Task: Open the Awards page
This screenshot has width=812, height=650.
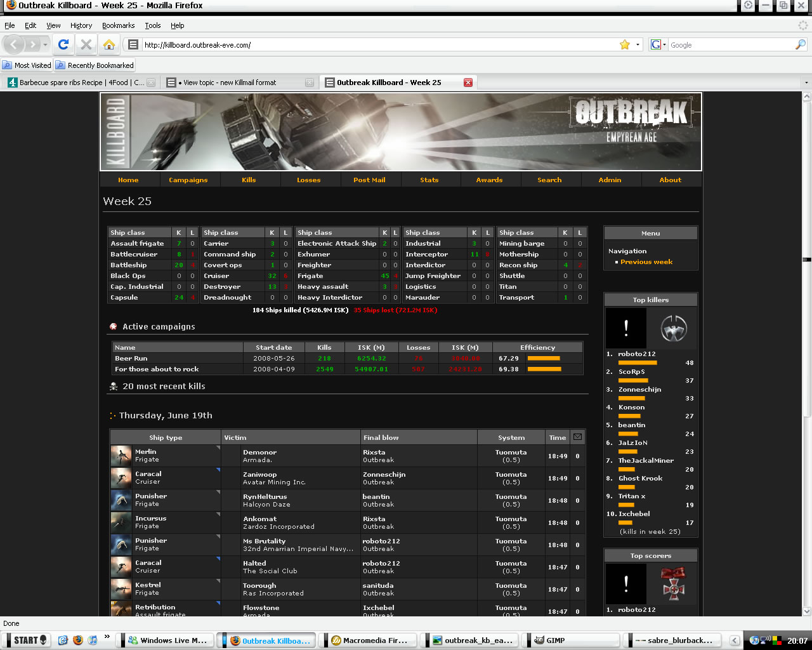Action: 490,180
